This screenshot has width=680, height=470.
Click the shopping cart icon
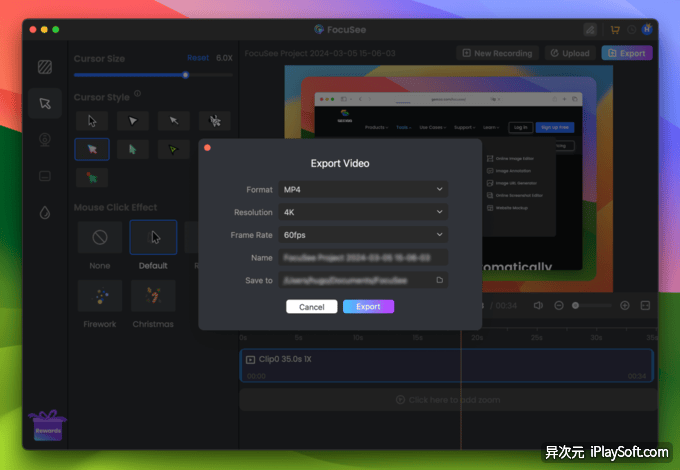point(615,29)
